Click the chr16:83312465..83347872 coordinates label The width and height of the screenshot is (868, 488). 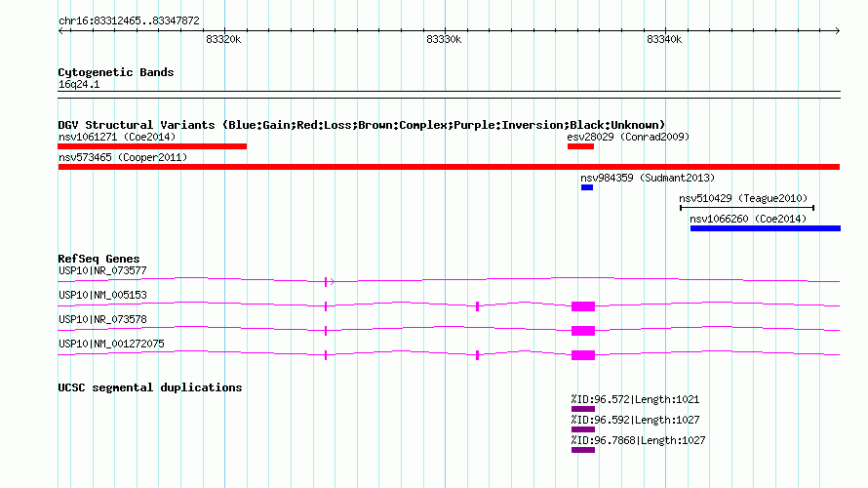[129, 20]
